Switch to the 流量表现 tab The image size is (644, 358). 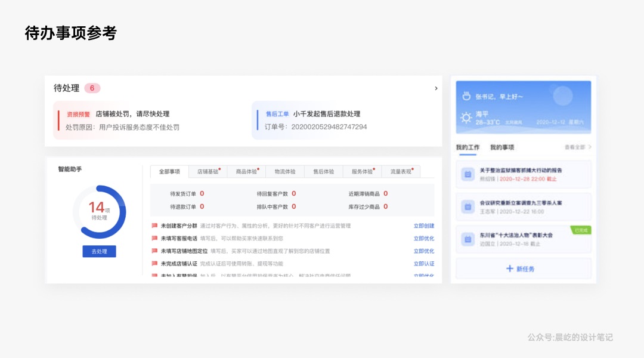coord(401,172)
